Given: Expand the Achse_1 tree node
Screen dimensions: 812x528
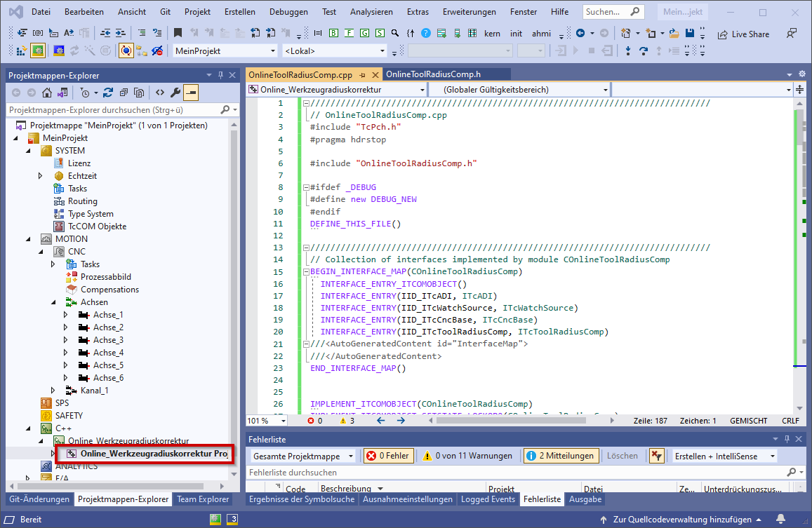Looking at the screenshot, I should tap(66, 315).
